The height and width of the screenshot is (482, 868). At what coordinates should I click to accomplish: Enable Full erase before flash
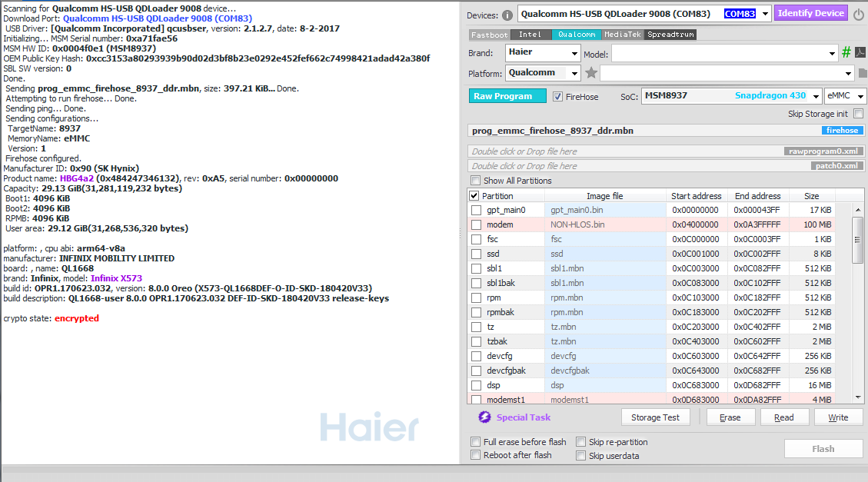pos(475,441)
